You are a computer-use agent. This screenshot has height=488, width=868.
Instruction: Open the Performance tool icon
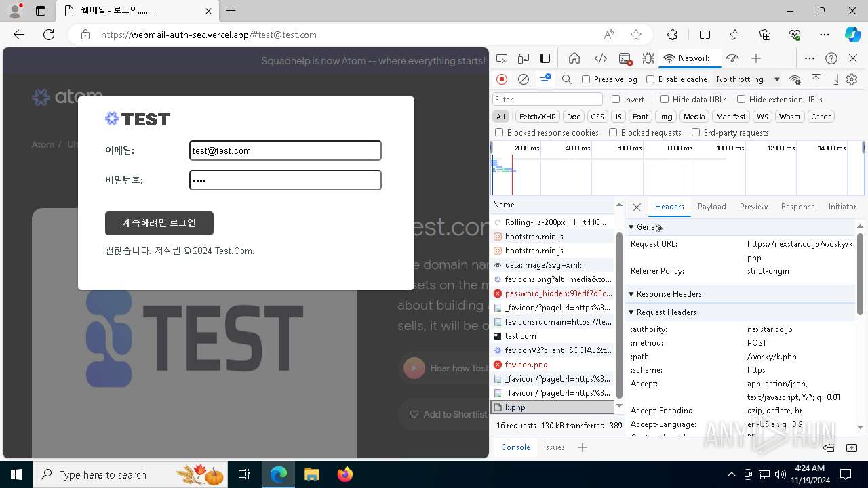(732, 58)
